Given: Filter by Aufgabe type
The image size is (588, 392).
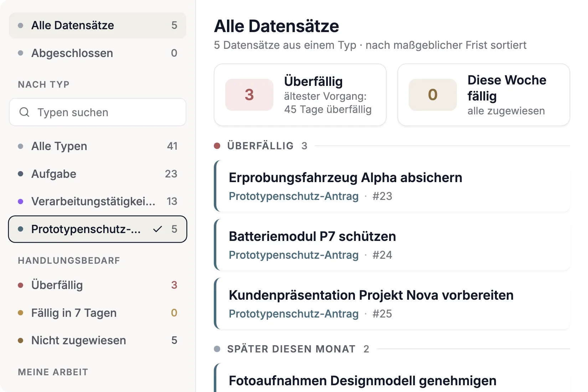Looking at the screenshot, I should tap(98, 174).
